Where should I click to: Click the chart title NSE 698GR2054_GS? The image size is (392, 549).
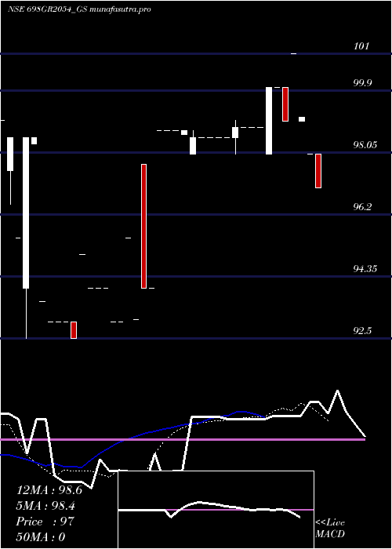coord(48,9)
